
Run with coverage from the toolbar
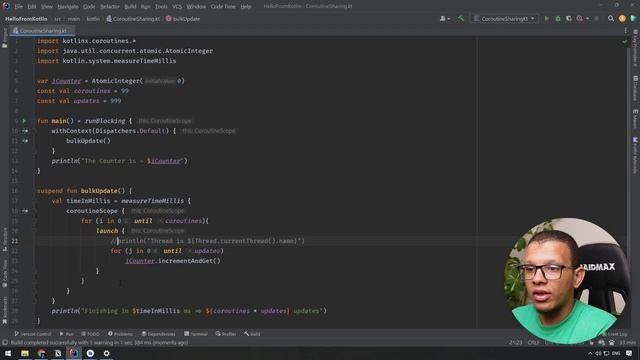569,19
